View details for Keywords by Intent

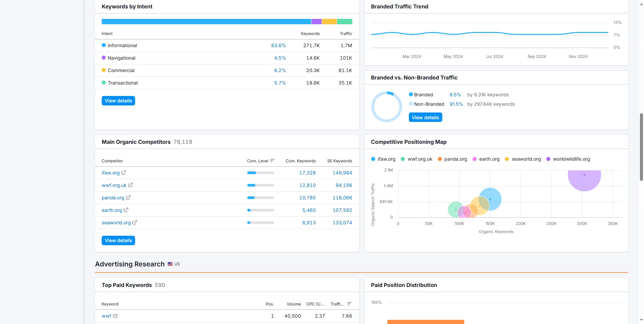118,101
